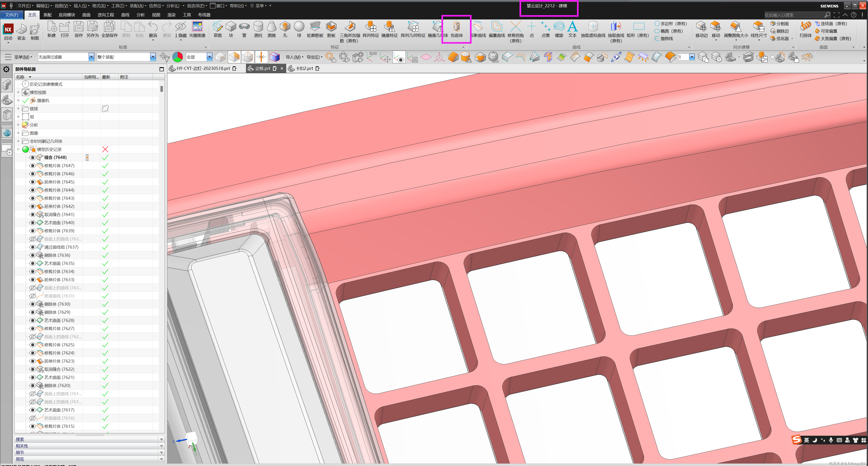Expand the 模型视图 tree node
Screen dimensions: 868x466
(18, 92)
